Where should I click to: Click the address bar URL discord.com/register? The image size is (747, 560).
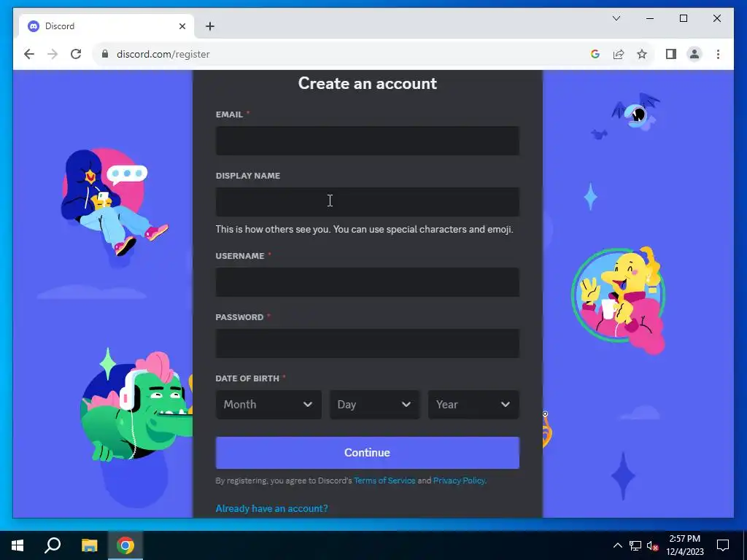(x=163, y=54)
